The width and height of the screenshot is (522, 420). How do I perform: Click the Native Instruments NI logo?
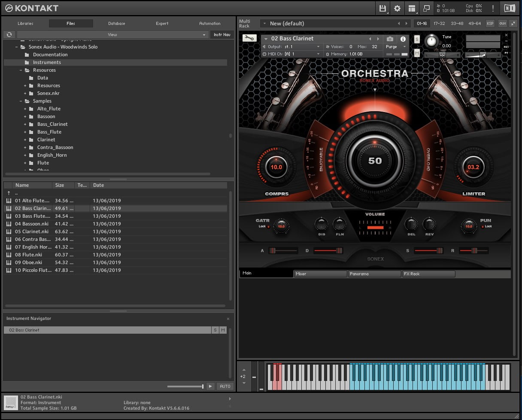pyautogui.click(x=510, y=8)
